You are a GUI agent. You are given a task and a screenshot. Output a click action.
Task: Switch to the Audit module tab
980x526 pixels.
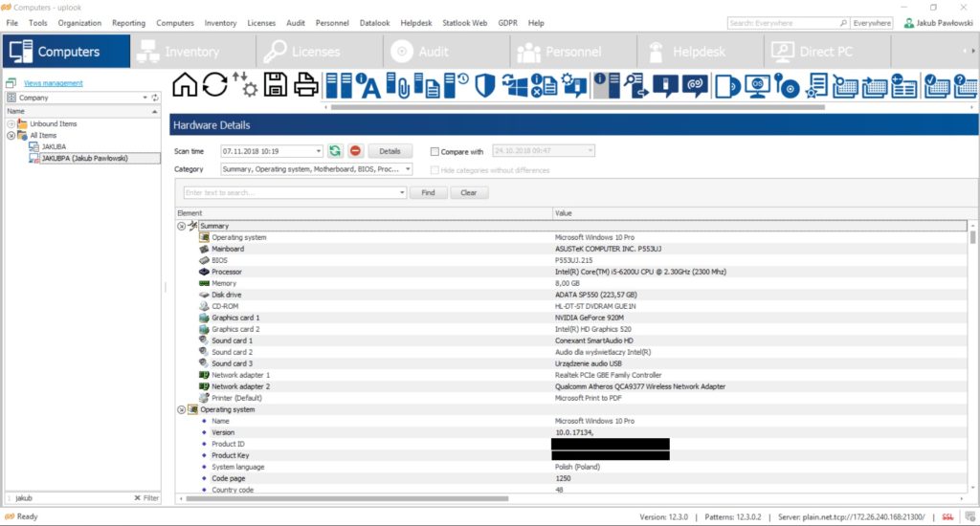click(446, 52)
